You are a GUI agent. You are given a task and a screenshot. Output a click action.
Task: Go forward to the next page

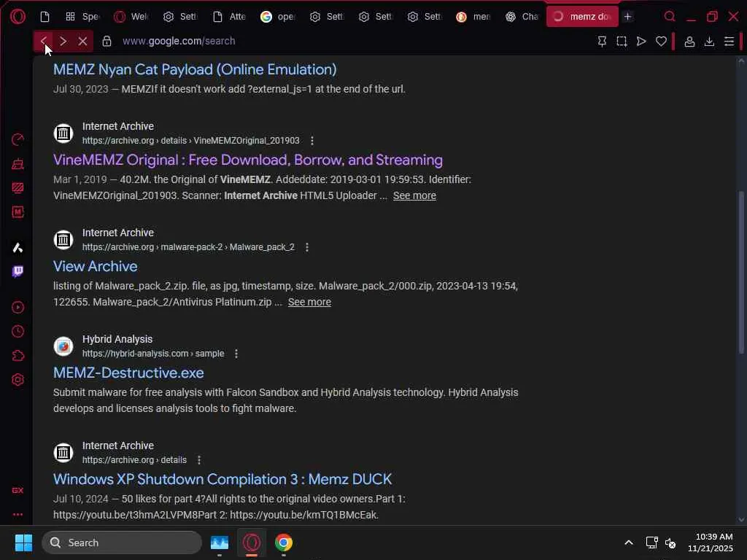tap(63, 41)
